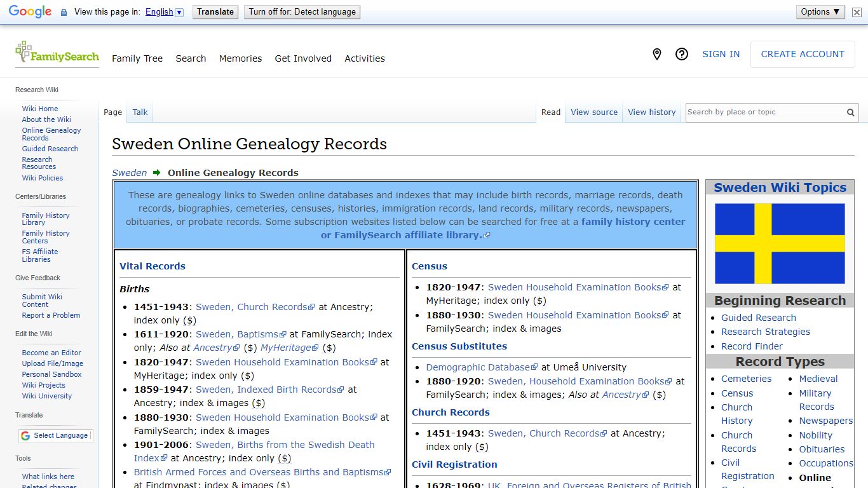Open Wiki Projects link
The height and width of the screenshot is (488, 868).
pyautogui.click(x=44, y=385)
